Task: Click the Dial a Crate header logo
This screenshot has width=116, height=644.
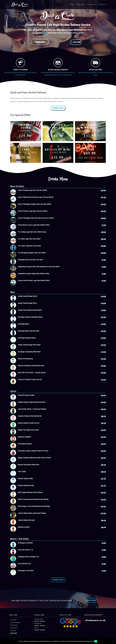Action: click(x=20, y=4)
